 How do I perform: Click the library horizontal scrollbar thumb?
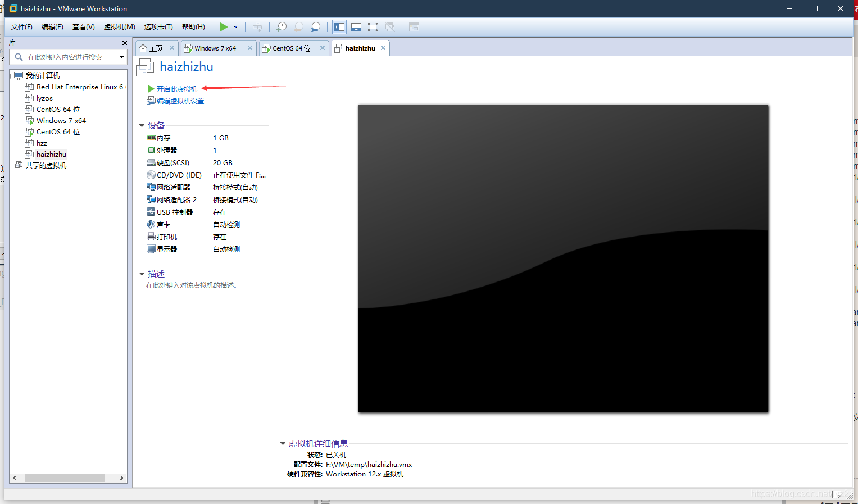[65, 478]
